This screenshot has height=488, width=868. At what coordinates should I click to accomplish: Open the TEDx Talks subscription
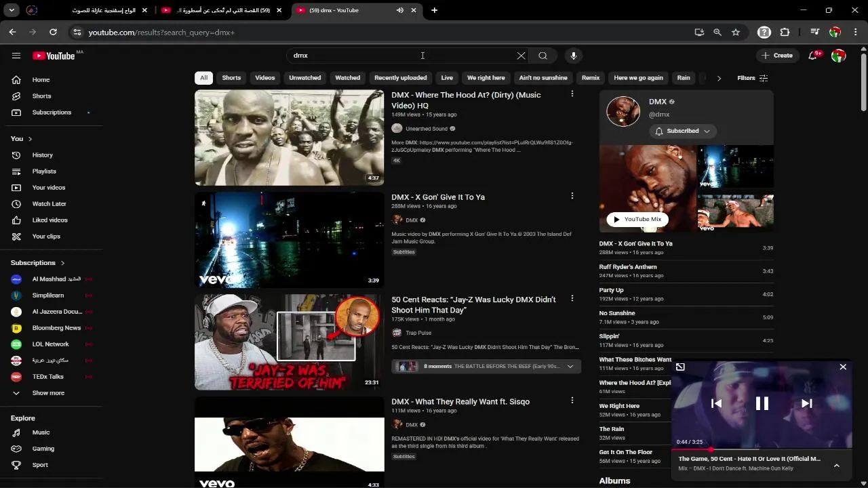52,377
